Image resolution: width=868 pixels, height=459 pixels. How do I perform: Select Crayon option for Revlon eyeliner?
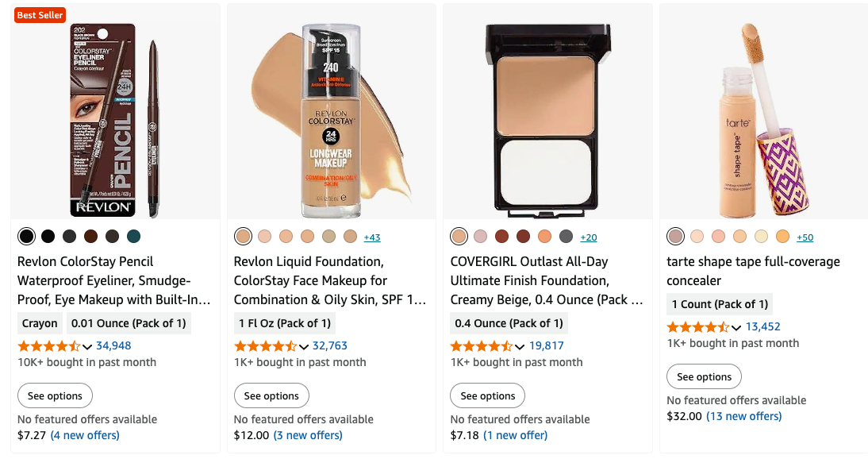click(40, 323)
